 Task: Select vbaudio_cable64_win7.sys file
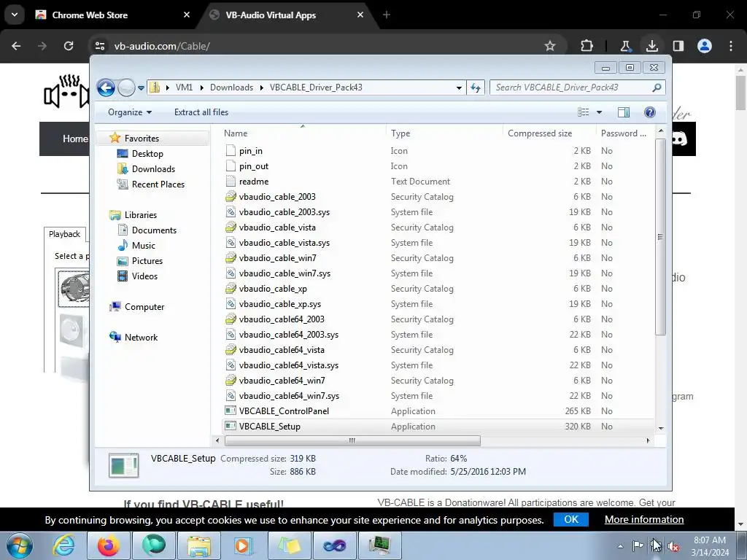(x=289, y=396)
